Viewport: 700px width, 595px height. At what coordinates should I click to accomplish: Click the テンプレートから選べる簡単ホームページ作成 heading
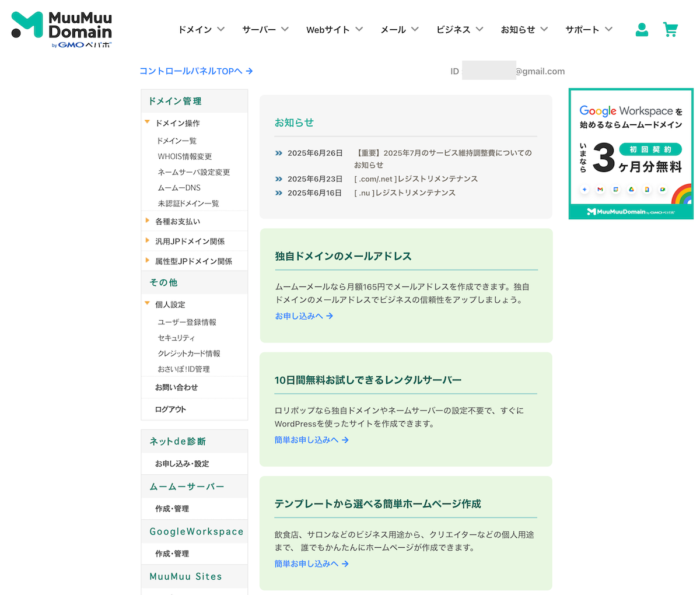point(378,504)
